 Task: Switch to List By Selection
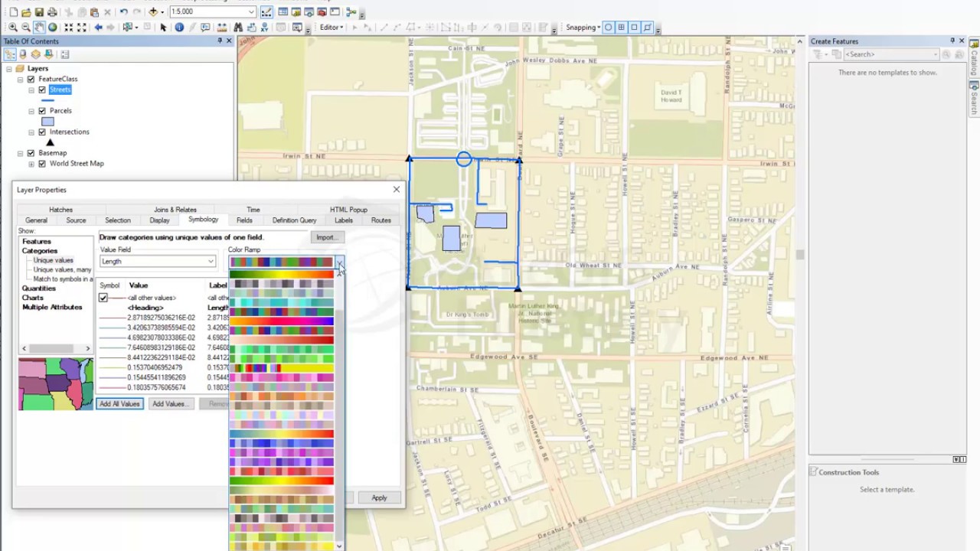click(x=49, y=54)
